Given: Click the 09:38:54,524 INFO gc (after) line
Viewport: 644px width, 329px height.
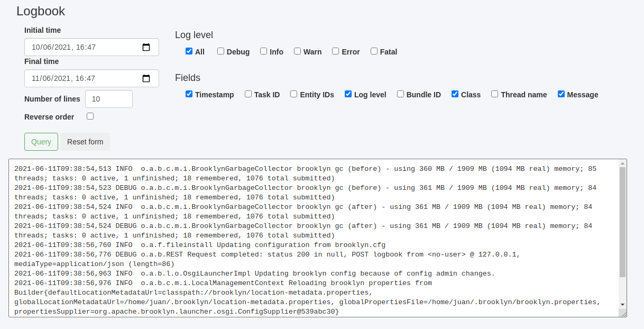Looking at the screenshot, I should coord(303,212).
